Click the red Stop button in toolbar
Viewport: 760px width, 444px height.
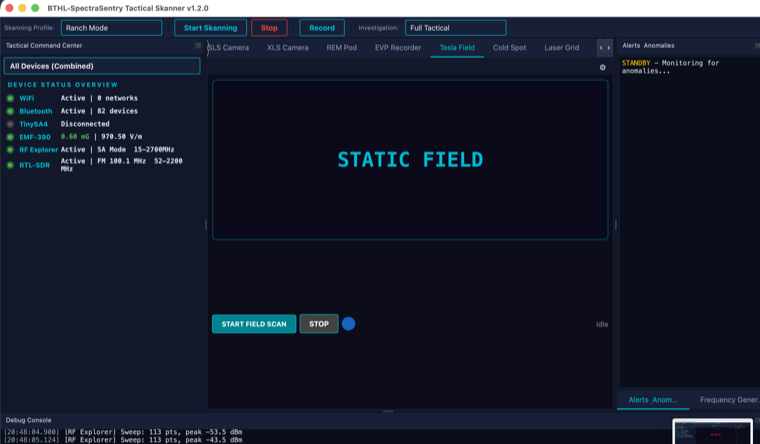[269, 28]
